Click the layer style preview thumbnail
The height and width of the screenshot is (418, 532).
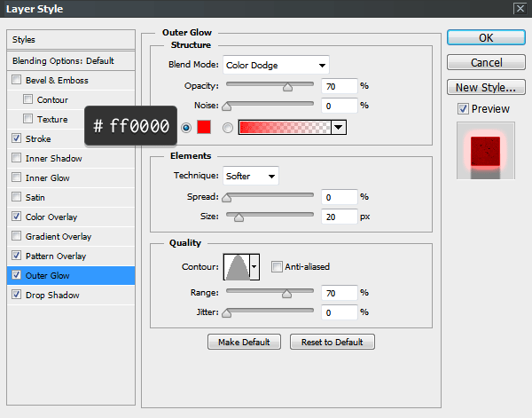pyautogui.click(x=485, y=151)
